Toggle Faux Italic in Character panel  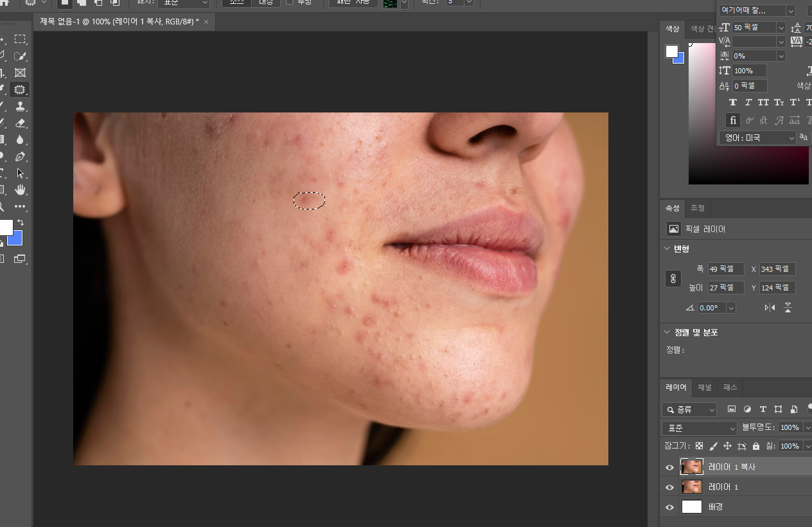pos(748,103)
